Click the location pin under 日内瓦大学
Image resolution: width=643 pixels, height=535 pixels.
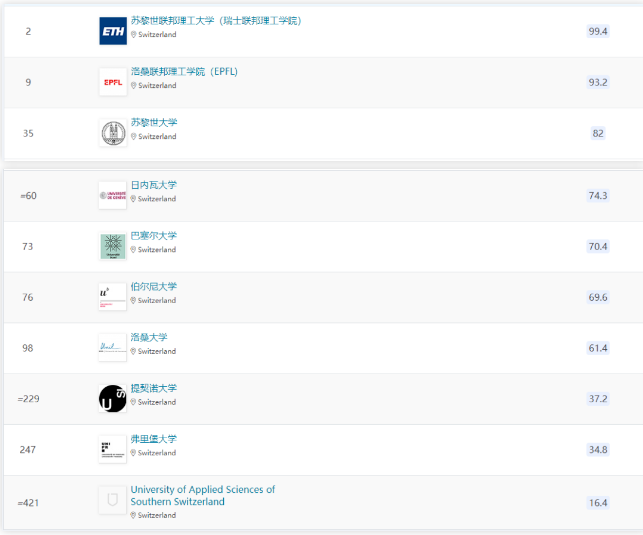[x=133, y=199]
